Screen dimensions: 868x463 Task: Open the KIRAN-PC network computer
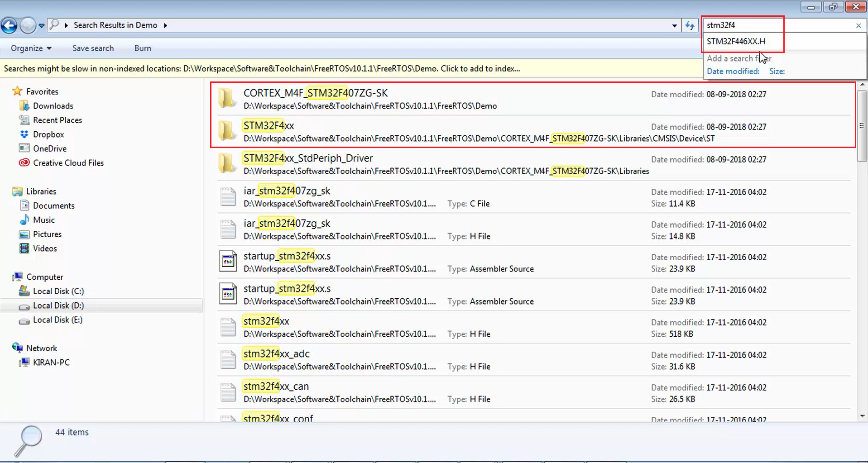51,363
